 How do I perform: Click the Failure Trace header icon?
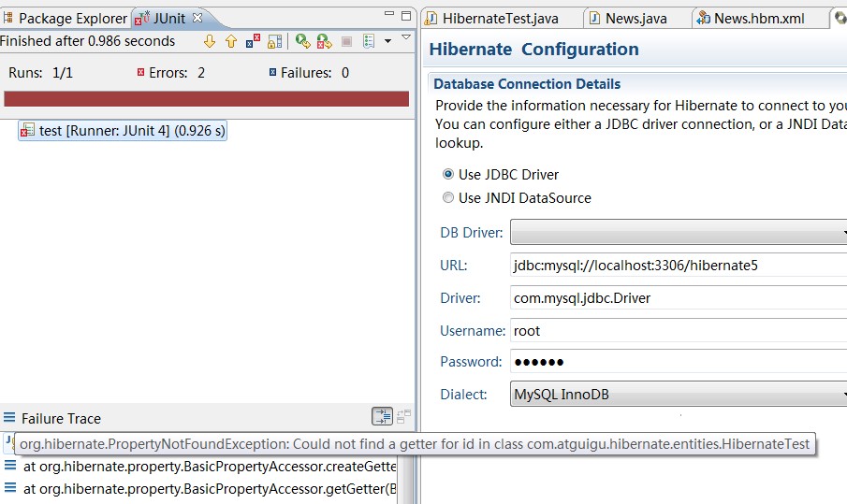coord(9,418)
